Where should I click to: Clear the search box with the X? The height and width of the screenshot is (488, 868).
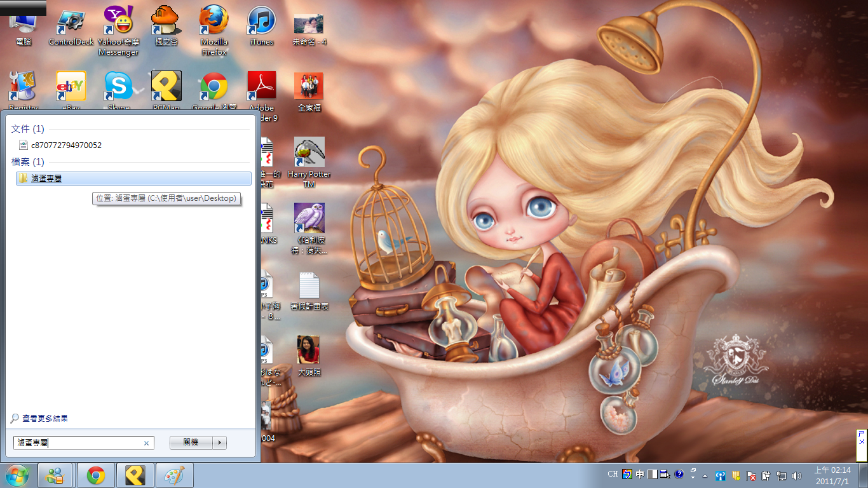point(147,444)
